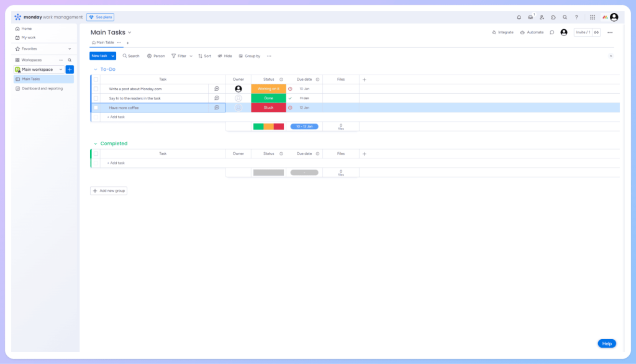Select all tasks in To-Do group checkbox
Image resolution: width=636 pixels, height=364 pixels.
coord(96,80)
